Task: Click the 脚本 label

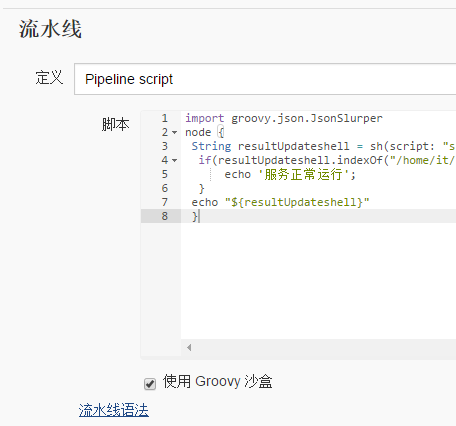Action: click(x=115, y=124)
